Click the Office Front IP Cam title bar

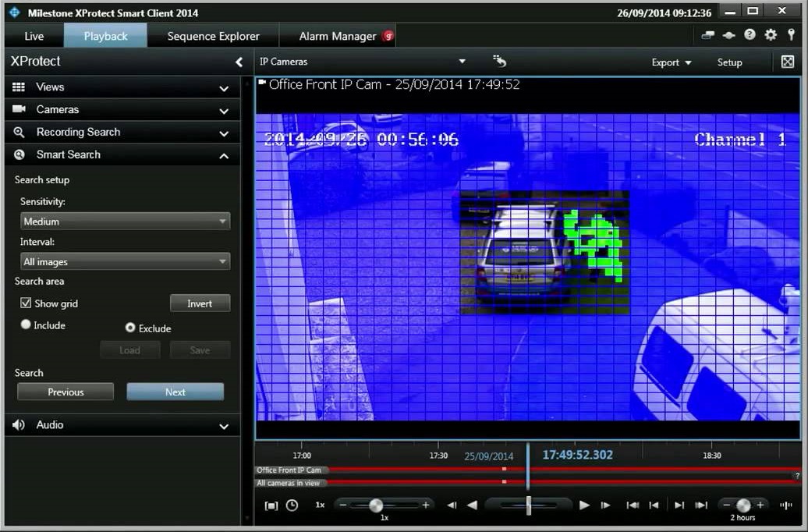click(528, 85)
